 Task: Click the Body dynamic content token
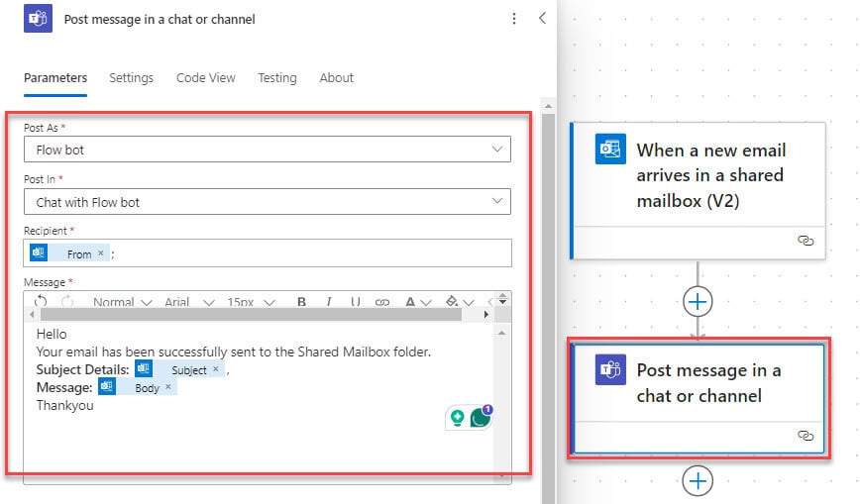(x=138, y=387)
